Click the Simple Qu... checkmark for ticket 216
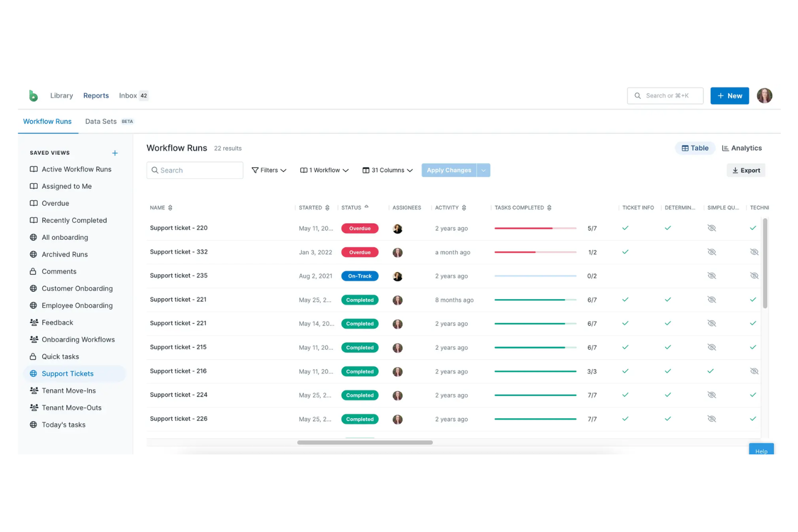This screenshot has width=798, height=532. click(x=711, y=371)
